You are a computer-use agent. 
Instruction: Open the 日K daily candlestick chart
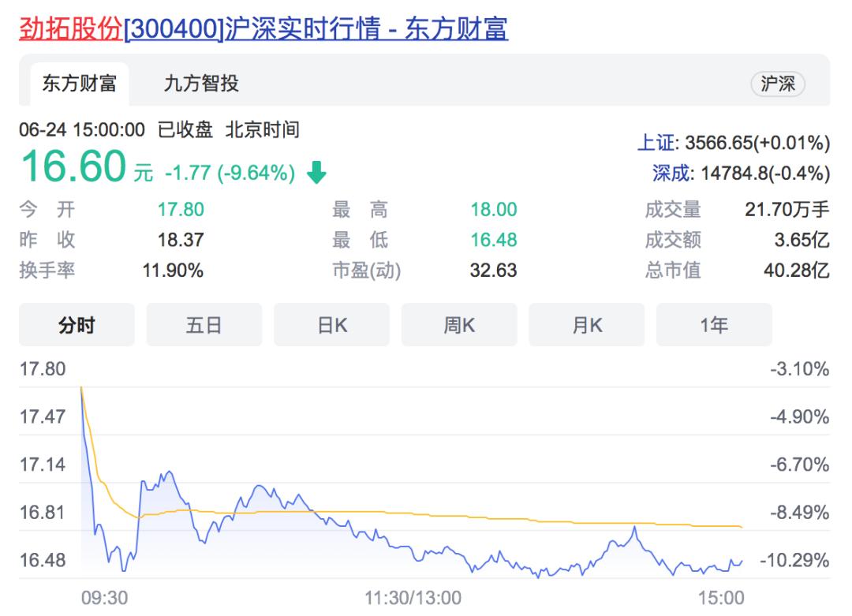point(331,324)
